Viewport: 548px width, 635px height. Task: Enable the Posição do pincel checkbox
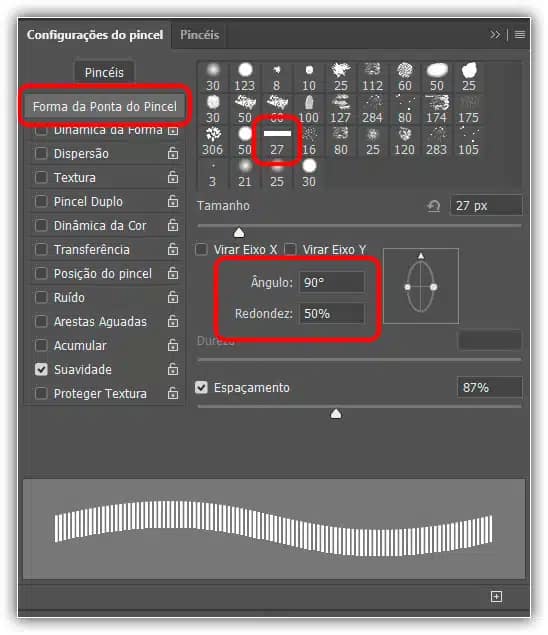pos(41,273)
